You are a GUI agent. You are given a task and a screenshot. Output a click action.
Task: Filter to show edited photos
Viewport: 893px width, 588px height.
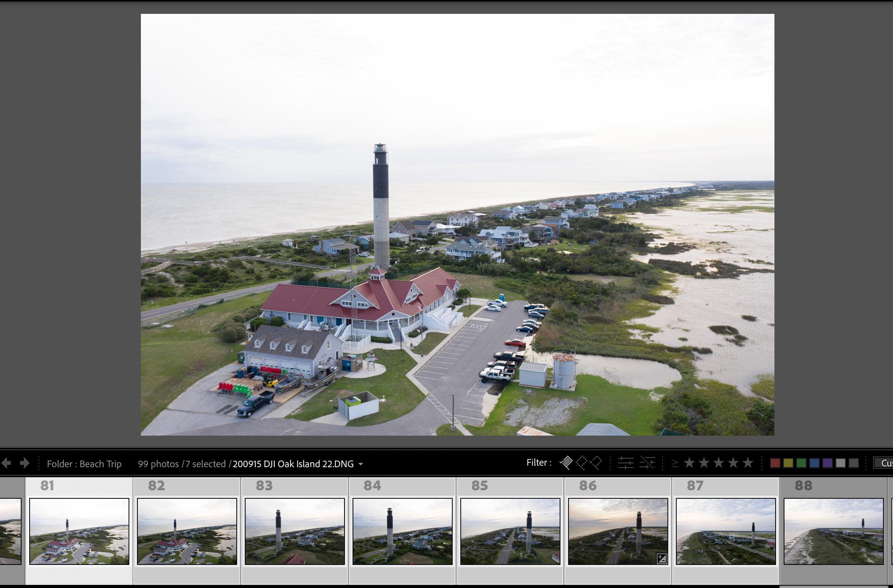[x=626, y=463]
